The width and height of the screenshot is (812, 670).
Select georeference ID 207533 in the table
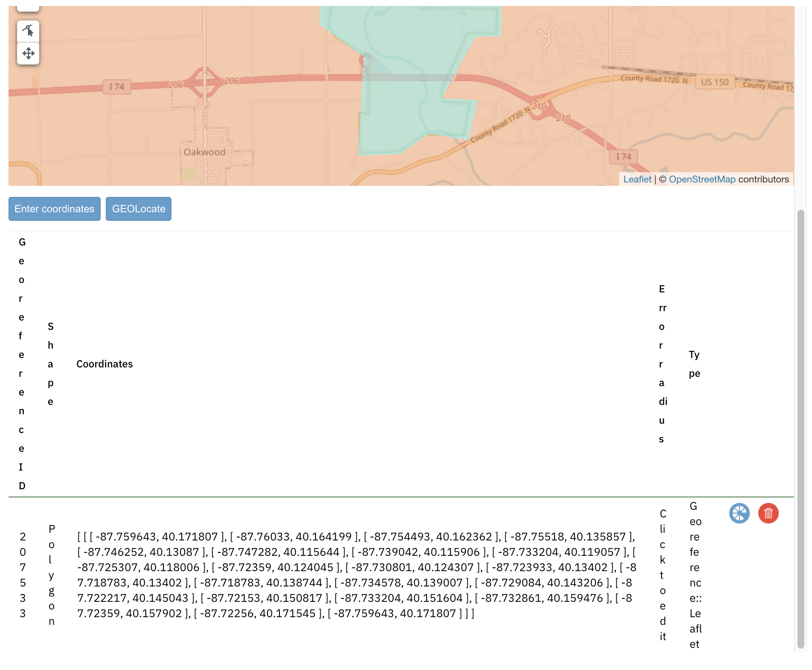point(22,575)
